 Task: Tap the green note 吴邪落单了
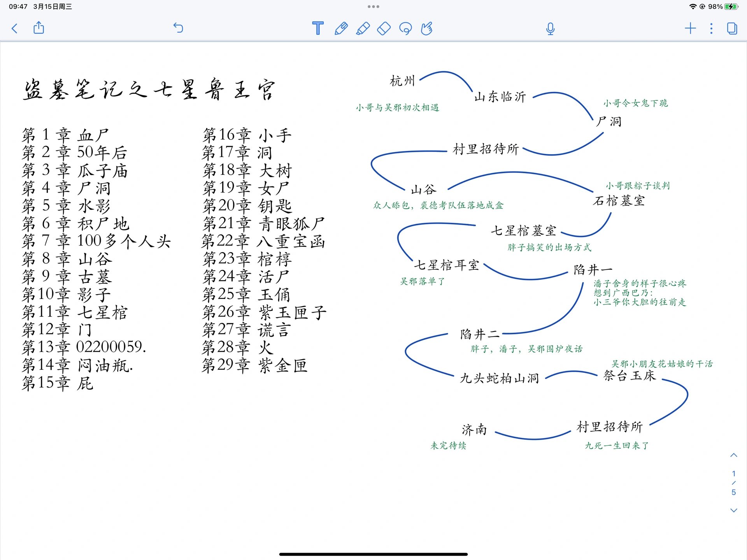423,281
